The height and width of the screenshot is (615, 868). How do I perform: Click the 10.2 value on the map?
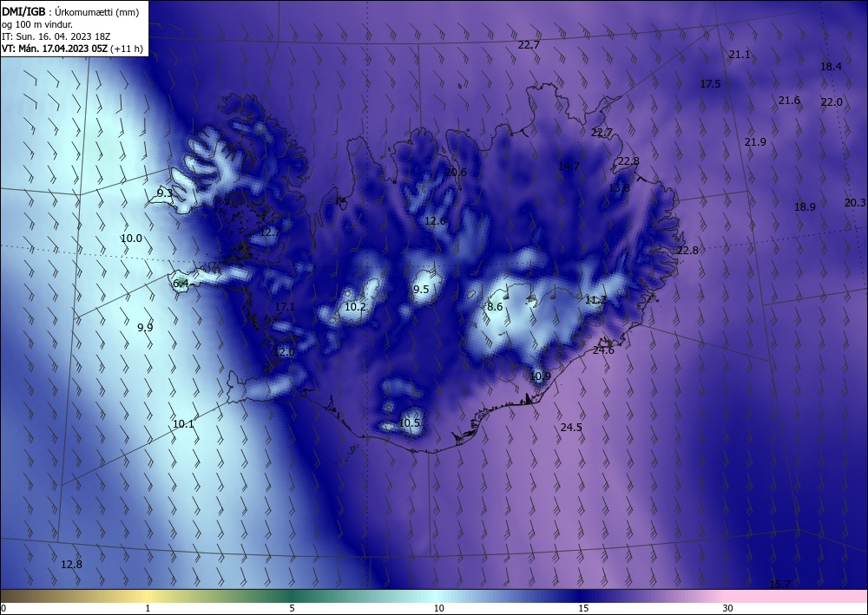355,307
